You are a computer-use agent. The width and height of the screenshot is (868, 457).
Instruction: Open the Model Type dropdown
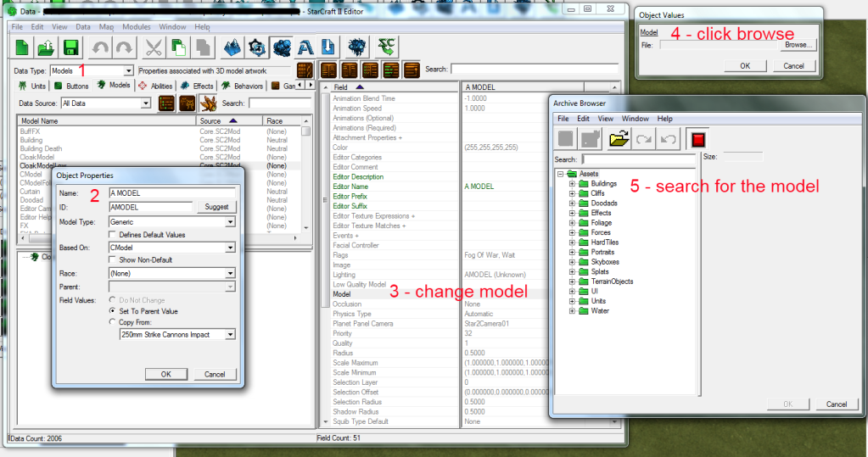[230, 222]
